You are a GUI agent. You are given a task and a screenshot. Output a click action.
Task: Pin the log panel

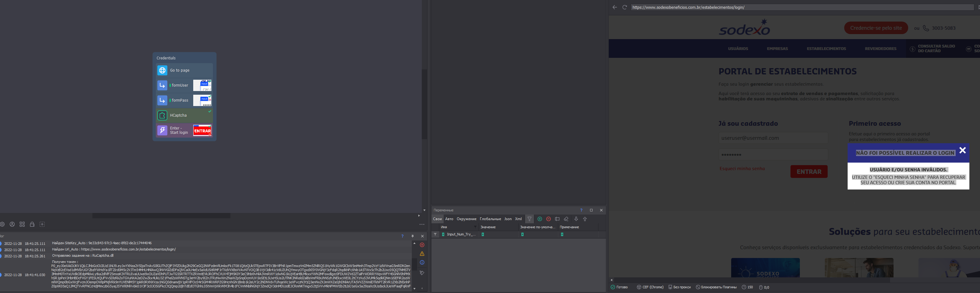click(x=412, y=236)
